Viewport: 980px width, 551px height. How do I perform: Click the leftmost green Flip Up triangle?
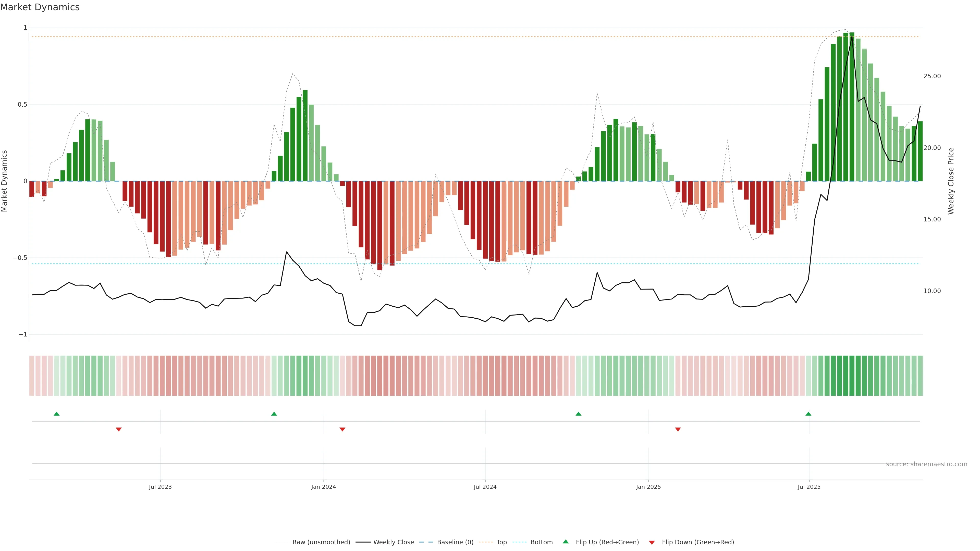[x=56, y=414]
